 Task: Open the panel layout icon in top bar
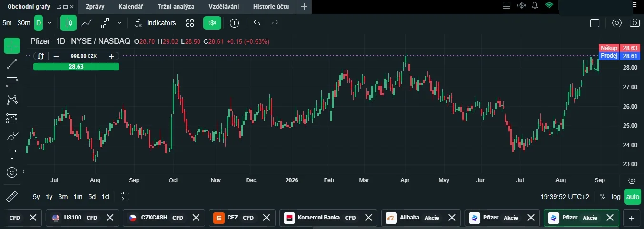(506, 5)
